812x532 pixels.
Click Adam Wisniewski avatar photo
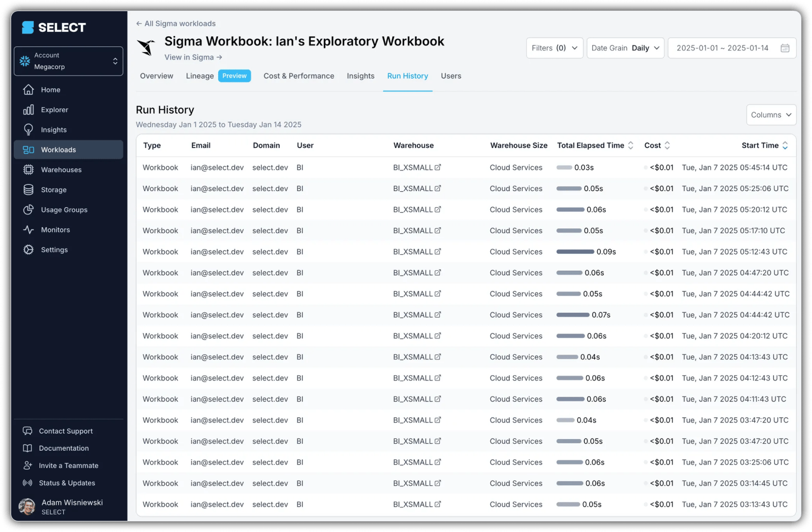pyautogui.click(x=27, y=507)
